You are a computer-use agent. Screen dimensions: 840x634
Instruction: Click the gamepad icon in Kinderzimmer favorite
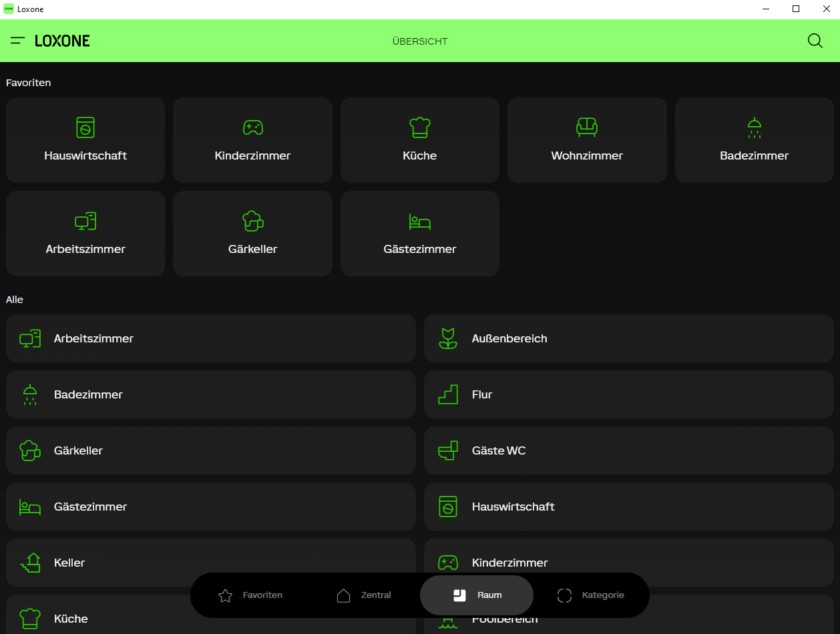(x=252, y=127)
